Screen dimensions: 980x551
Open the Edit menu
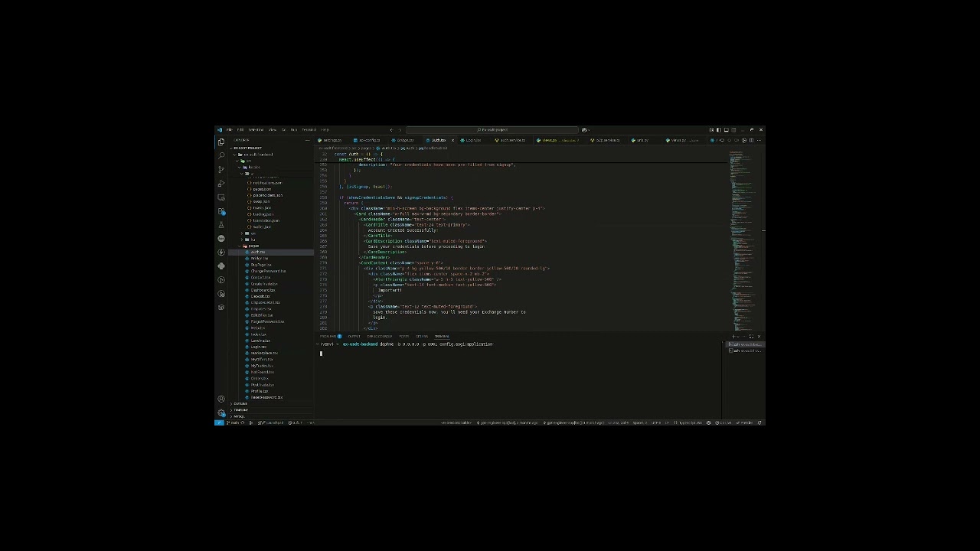[x=240, y=130]
